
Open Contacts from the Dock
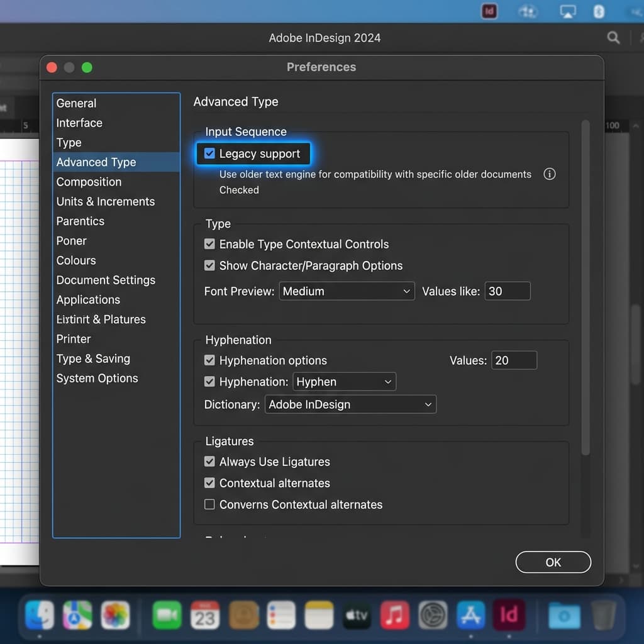pyautogui.click(x=243, y=615)
